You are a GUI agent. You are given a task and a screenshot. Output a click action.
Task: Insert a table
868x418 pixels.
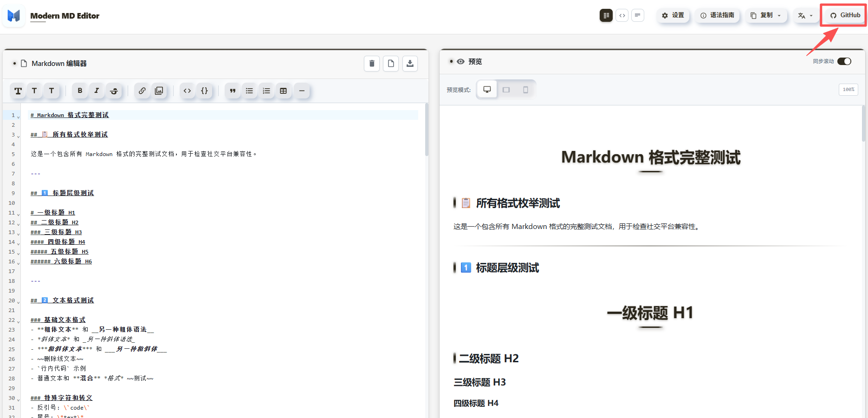pyautogui.click(x=284, y=91)
